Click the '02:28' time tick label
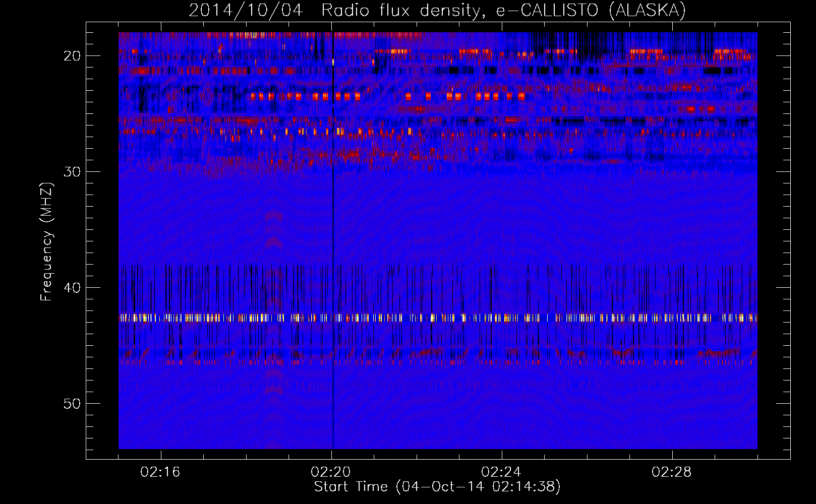The height and width of the screenshot is (504, 816). [672, 472]
